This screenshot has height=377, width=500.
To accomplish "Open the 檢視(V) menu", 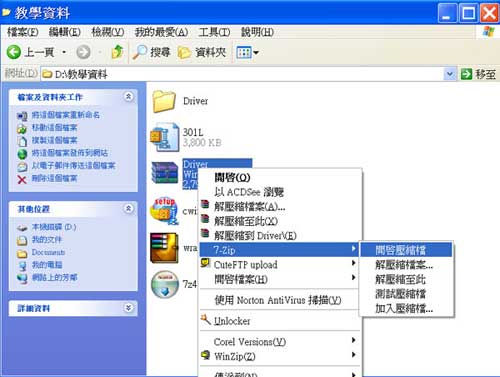I will click(108, 32).
